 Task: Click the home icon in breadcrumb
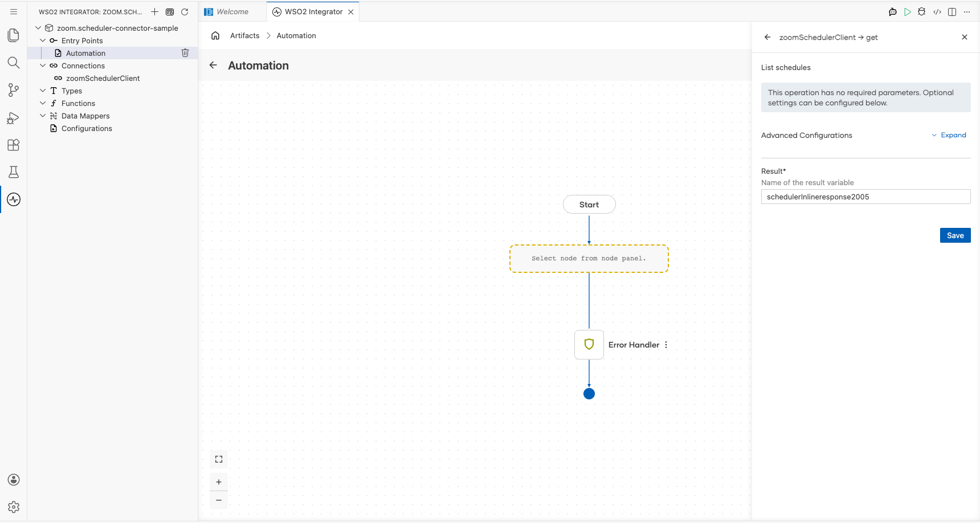pos(215,35)
